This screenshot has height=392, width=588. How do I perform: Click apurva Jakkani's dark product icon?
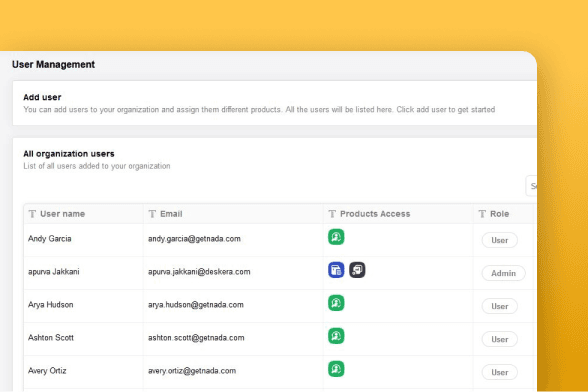coord(357,270)
